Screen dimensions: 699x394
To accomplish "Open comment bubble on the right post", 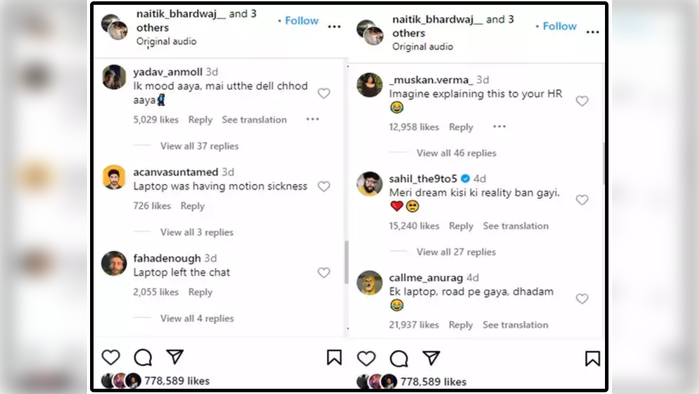I will click(x=399, y=358).
